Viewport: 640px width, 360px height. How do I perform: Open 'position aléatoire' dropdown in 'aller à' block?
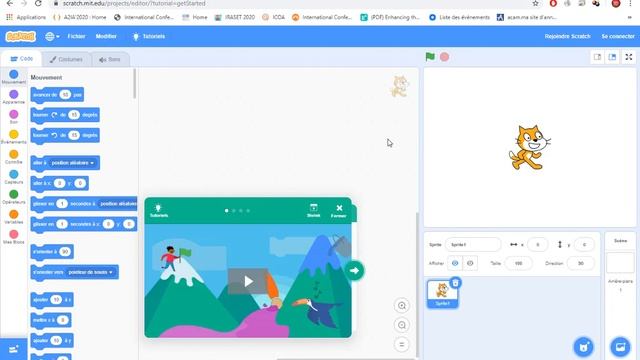coord(73,163)
